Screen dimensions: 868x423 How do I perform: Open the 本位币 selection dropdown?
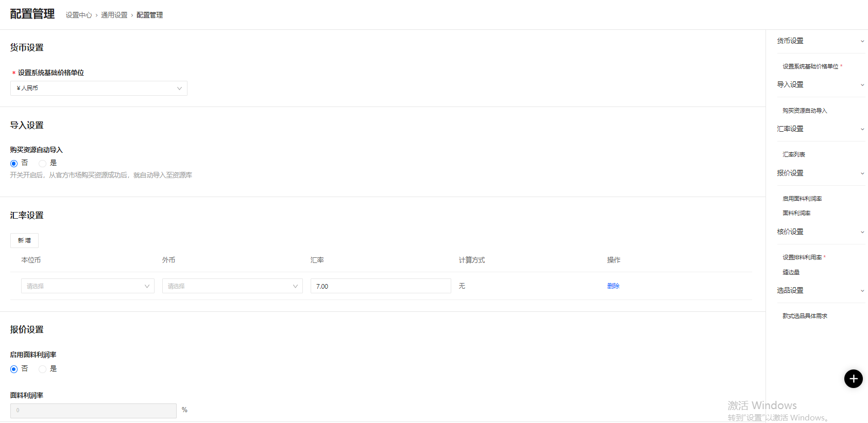click(88, 286)
